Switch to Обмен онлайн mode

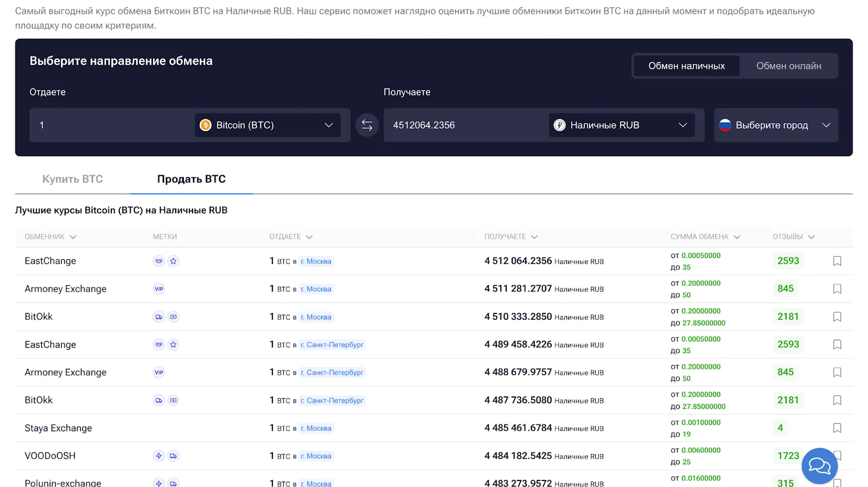click(x=788, y=66)
